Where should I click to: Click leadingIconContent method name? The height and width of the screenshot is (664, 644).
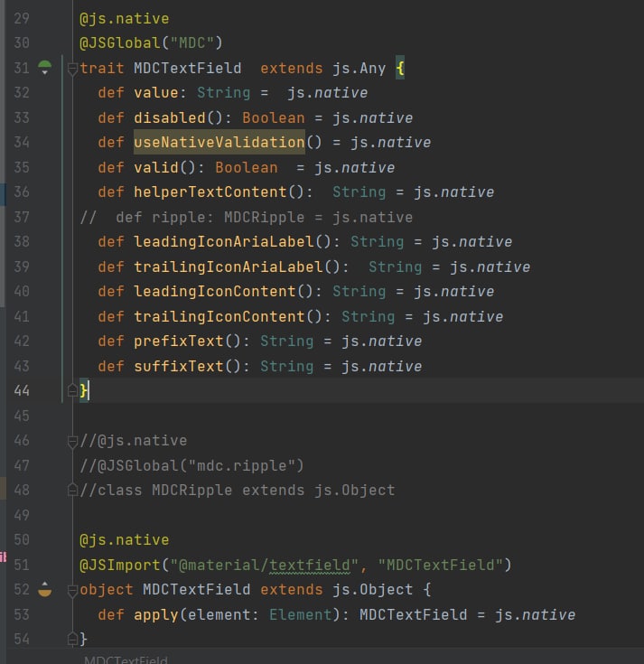215,291
